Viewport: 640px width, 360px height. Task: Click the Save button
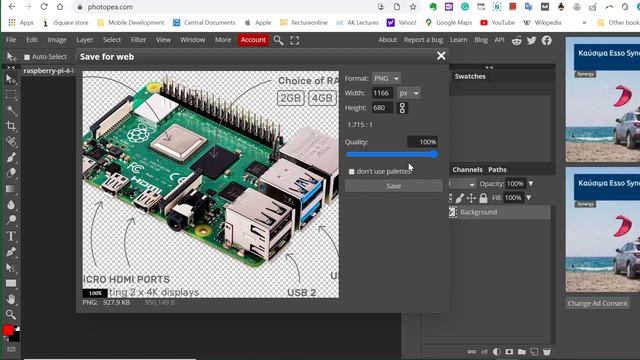click(393, 186)
